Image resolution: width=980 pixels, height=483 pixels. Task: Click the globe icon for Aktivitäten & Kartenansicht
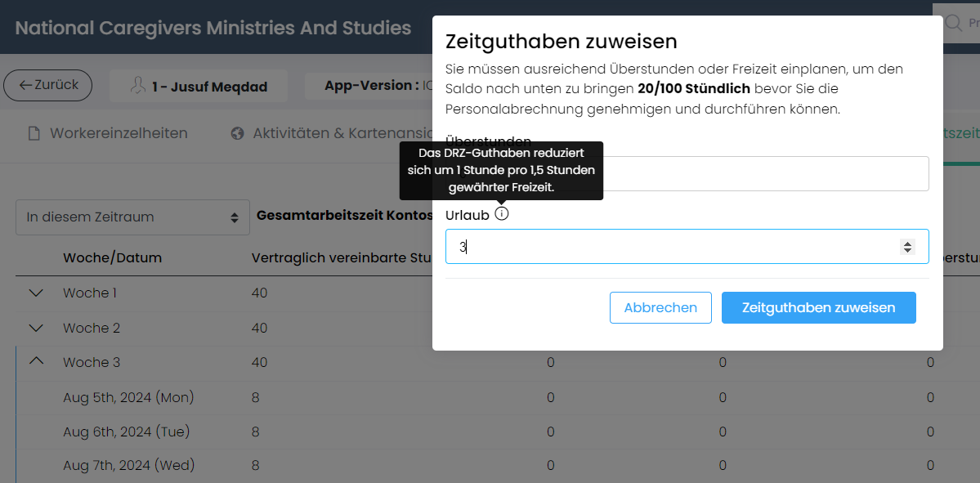point(237,133)
